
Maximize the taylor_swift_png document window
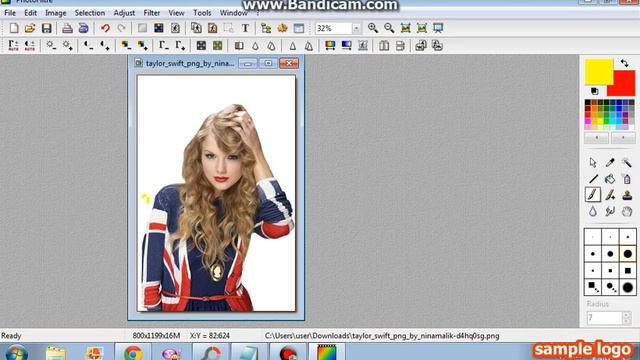268,63
